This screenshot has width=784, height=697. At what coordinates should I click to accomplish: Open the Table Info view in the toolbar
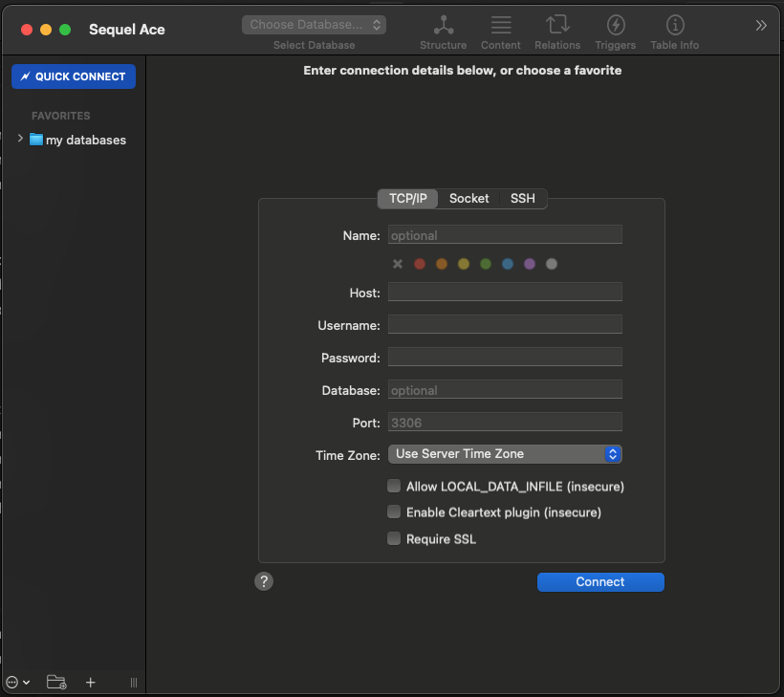point(674,33)
